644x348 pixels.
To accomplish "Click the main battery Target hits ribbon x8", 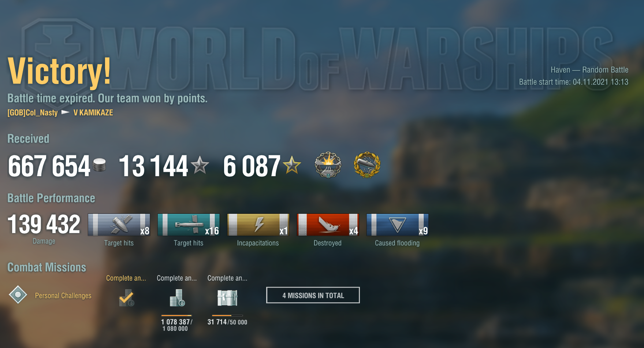I will pyautogui.click(x=119, y=225).
